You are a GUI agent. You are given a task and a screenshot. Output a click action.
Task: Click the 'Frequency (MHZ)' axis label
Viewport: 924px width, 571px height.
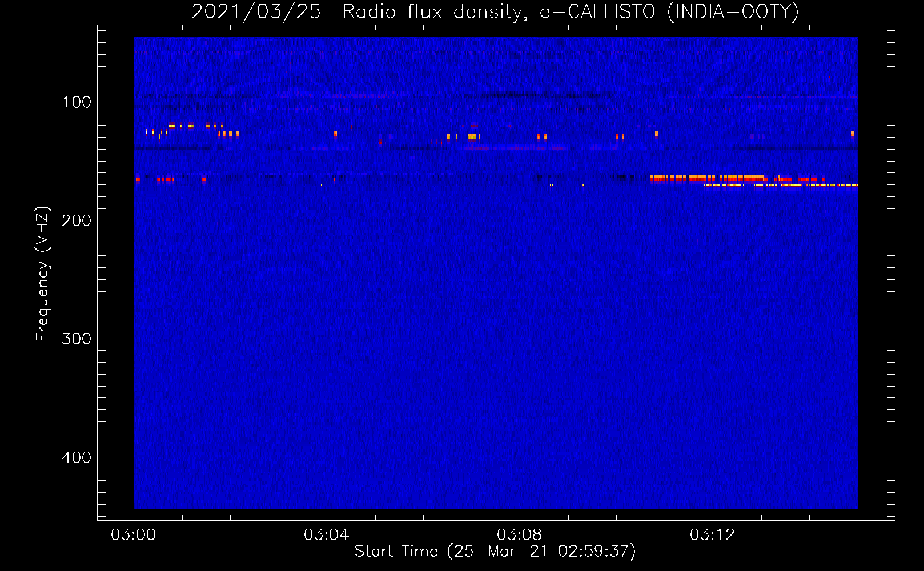point(42,274)
